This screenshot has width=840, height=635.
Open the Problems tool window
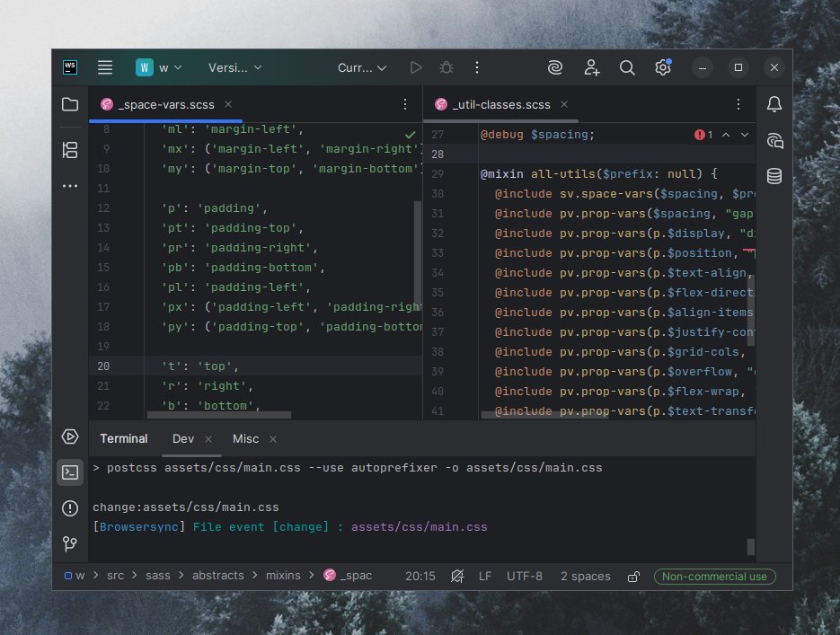(x=70, y=508)
